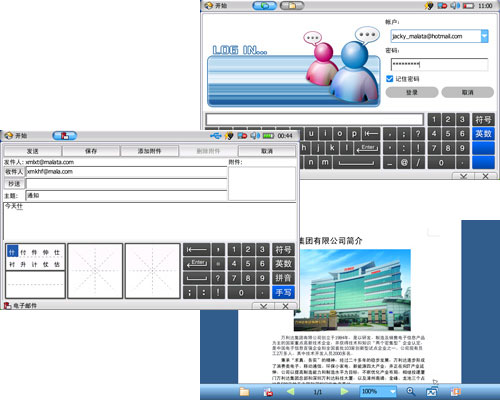Tap the backspace key in the login keyboard

tap(371, 134)
